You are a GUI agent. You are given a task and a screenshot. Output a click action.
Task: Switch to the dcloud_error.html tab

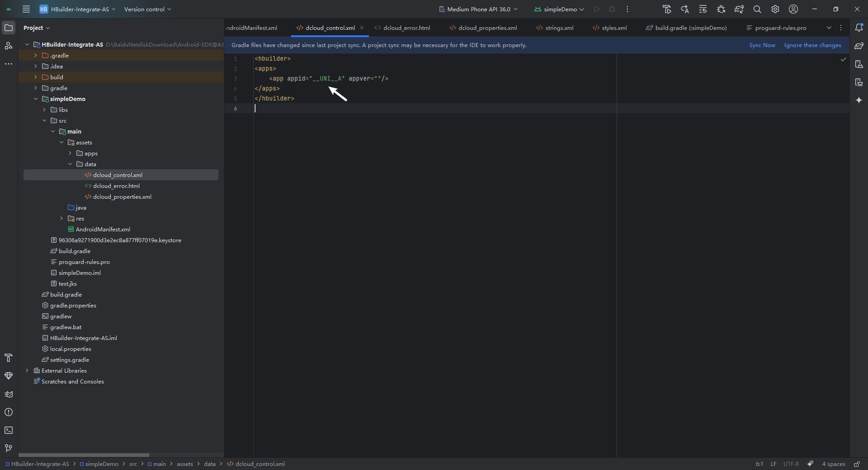tap(406, 28)
